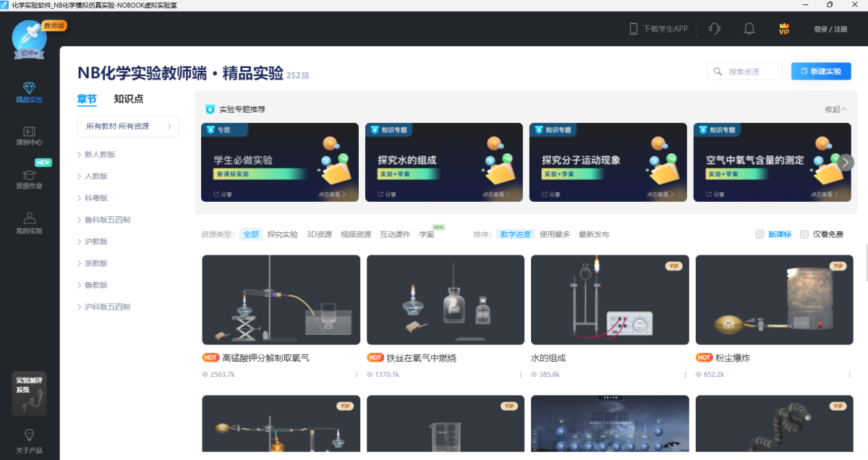Click the 实验专题推荐 shield icon
The width and height of the screenshot is (868, 460).
pyautogui.click(x=210, y=109)
